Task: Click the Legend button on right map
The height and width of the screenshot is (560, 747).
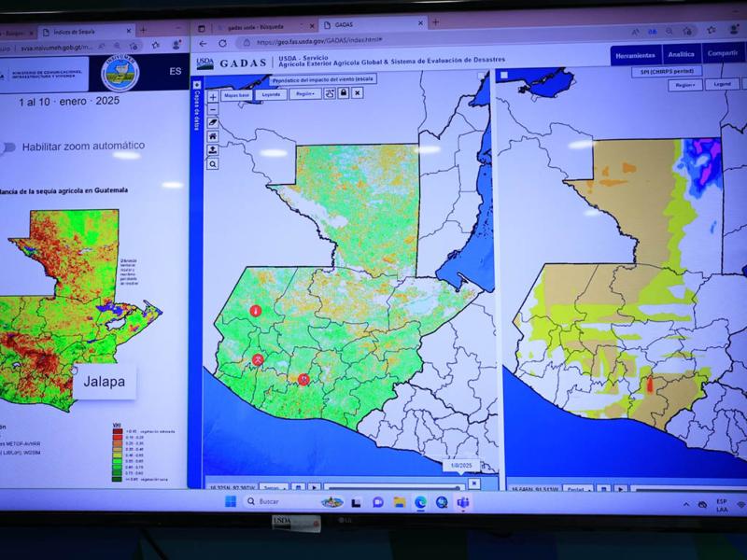Action: pos(723,84)
